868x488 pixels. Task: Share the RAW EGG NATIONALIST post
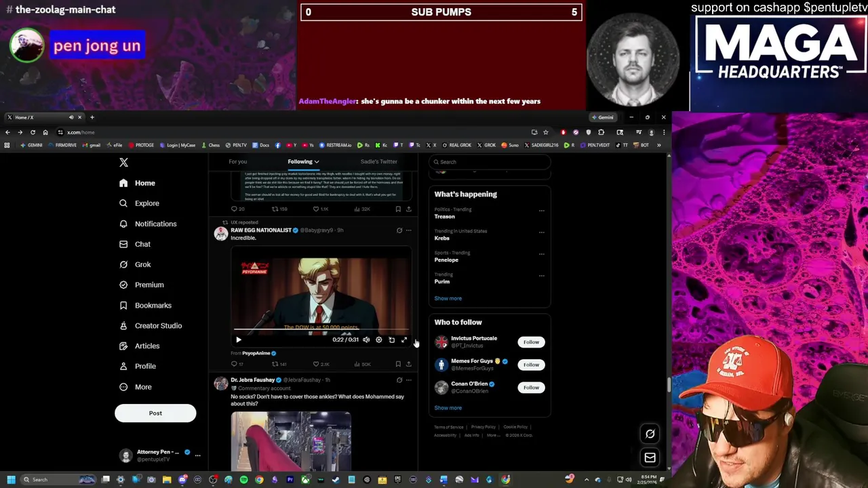pyautogui.click(x=408, y=365)
